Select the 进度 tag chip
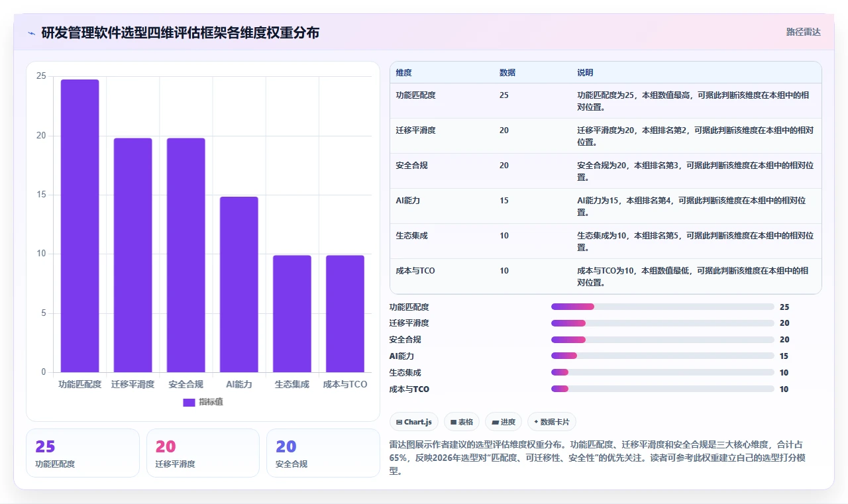The image size is (848, 504). pos(503,422)
